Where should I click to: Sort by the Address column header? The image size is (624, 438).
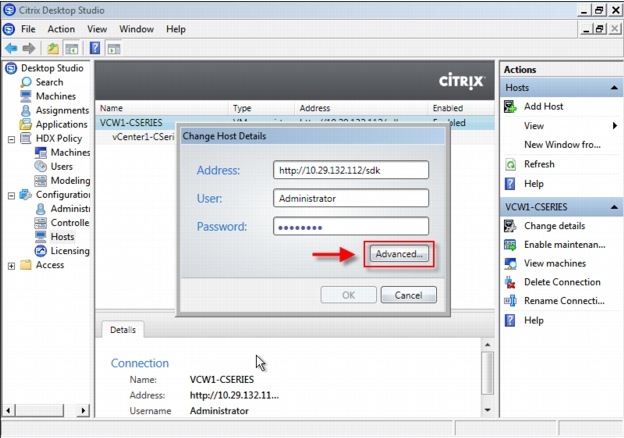361,108
